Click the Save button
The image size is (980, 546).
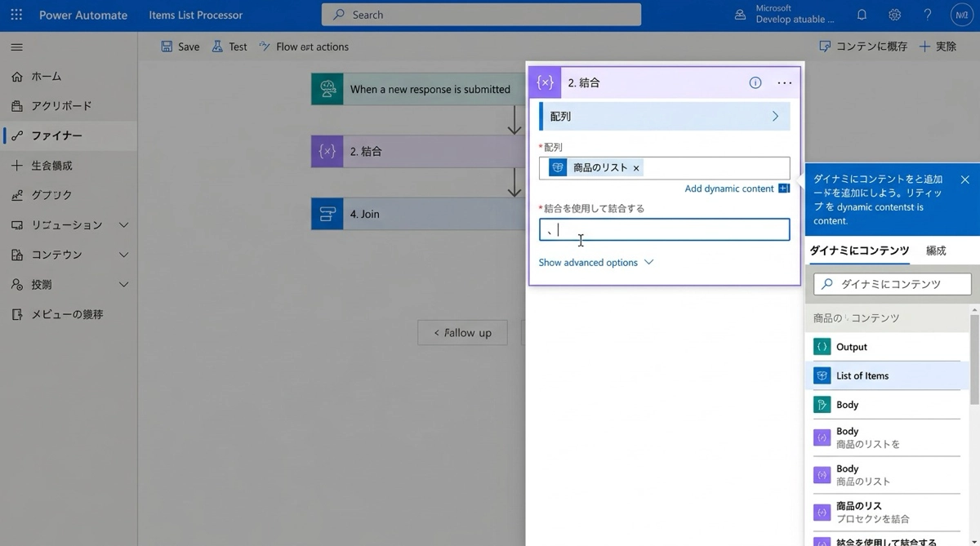(x=180, y=47)
